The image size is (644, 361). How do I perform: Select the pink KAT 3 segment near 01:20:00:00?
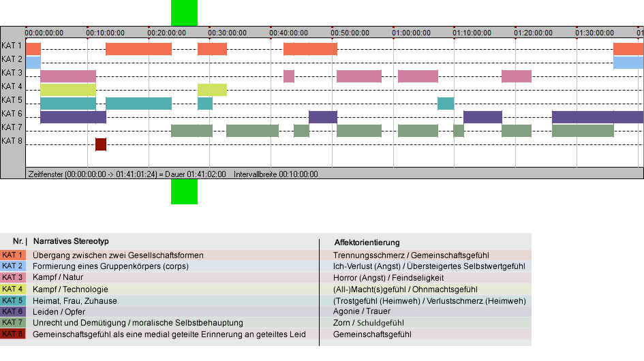pos(517,76)
